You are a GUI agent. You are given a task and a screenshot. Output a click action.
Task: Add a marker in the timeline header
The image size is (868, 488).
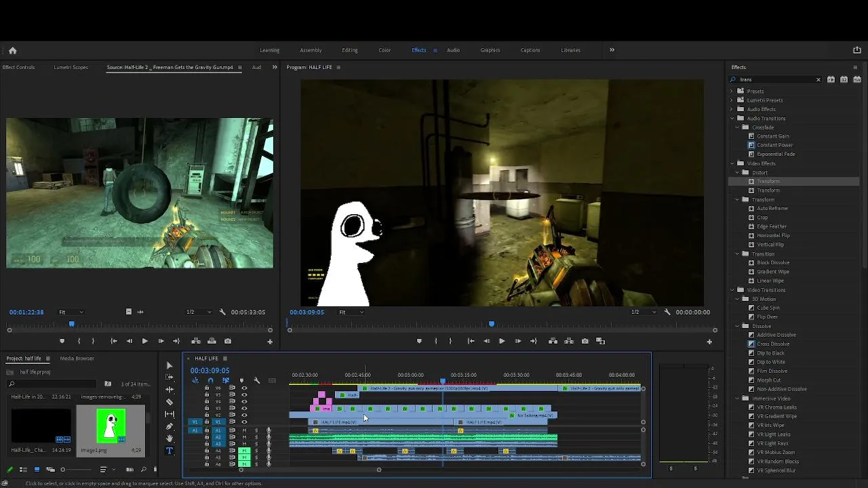[241, 380]
